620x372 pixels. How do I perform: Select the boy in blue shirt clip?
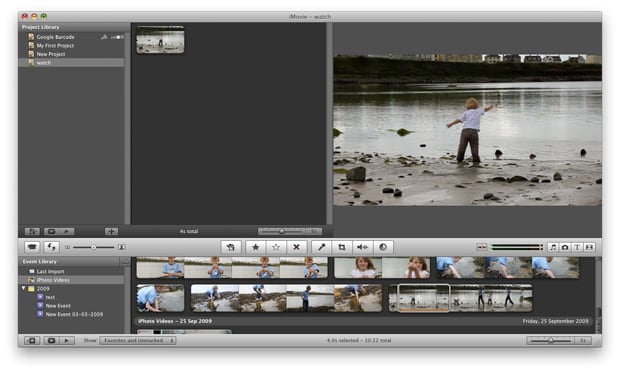coord(232,268)
